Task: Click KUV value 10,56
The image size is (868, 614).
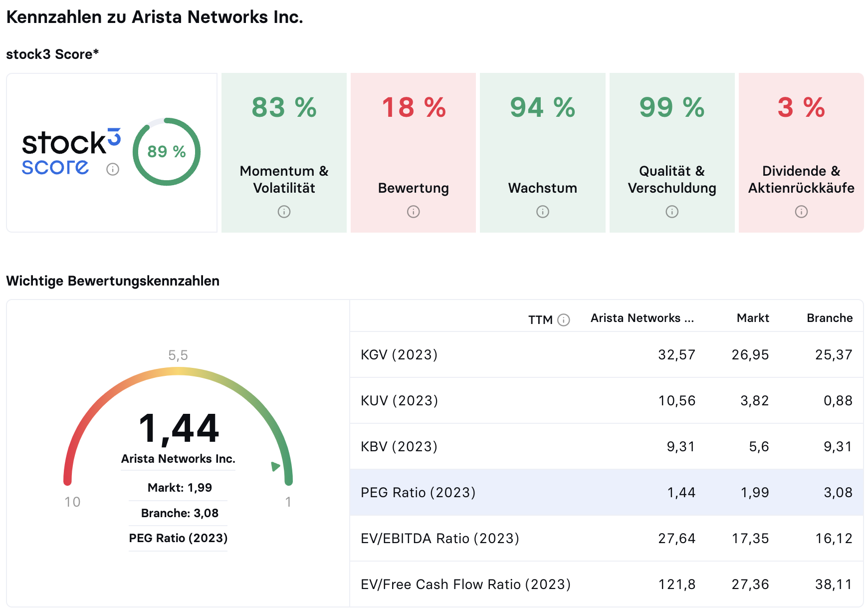Action: click(676, 400)
